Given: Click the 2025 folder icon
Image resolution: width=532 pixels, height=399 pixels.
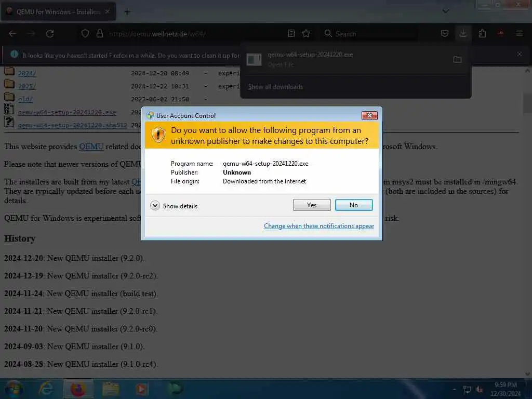Looking at the screenshot, I should (9, 84).
